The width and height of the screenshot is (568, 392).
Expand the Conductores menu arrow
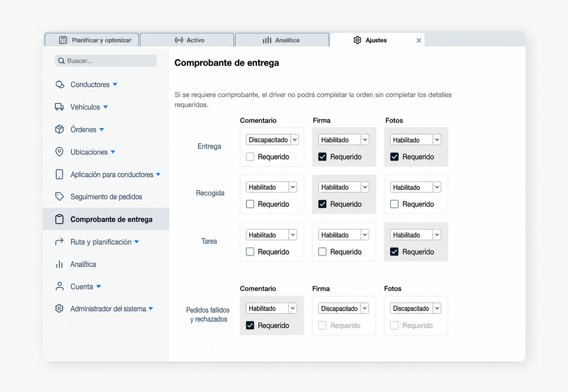coord(115,85)
